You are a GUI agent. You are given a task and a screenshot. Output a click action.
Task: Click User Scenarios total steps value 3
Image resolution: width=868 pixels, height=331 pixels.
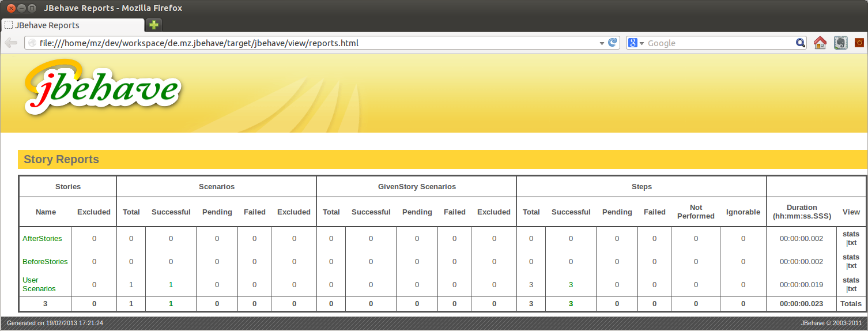pyautogui.click(x=531, y=284)
